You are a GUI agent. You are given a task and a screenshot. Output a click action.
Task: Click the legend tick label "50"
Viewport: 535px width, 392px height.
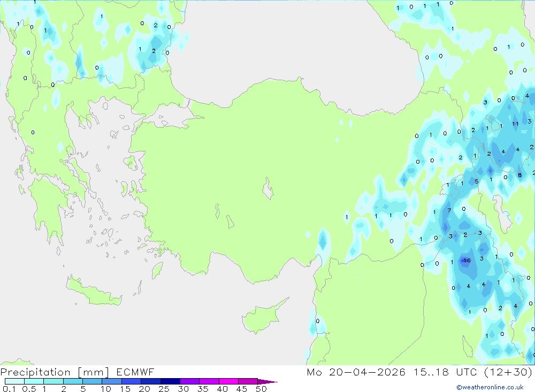[262, 389]
